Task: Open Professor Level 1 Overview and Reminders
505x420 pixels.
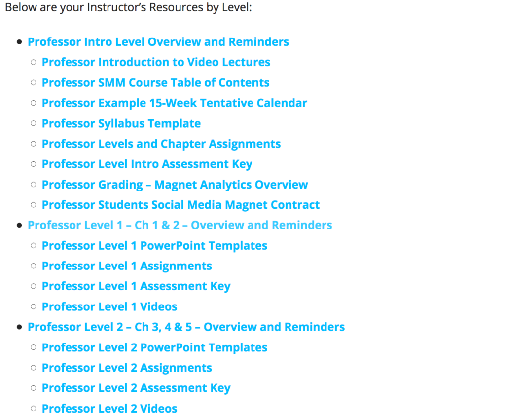Action: pos(180,226)
